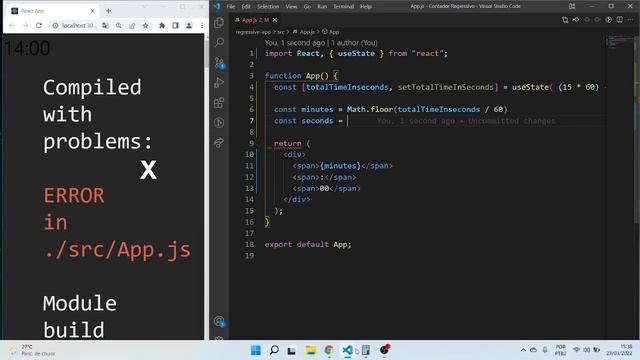Click the translate page icon in Chrome
Screen dimensions: 640x360
point(105,25)
